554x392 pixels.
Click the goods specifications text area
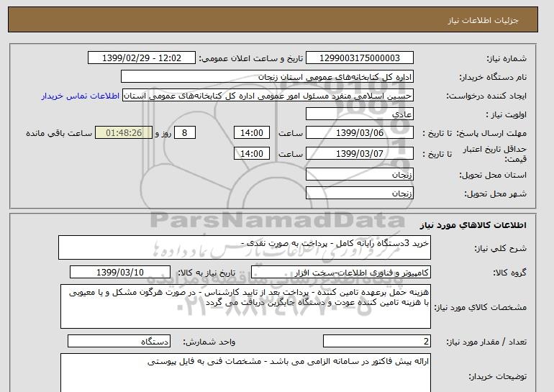[x=245, y=306]
